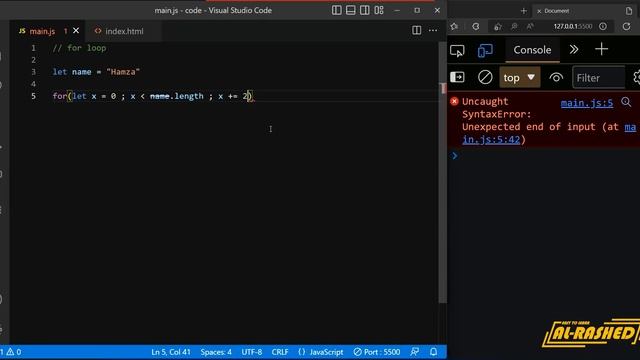640x360 pixels.
Task: Change indentation via Spaces: 4
Action: click(216, 352)
